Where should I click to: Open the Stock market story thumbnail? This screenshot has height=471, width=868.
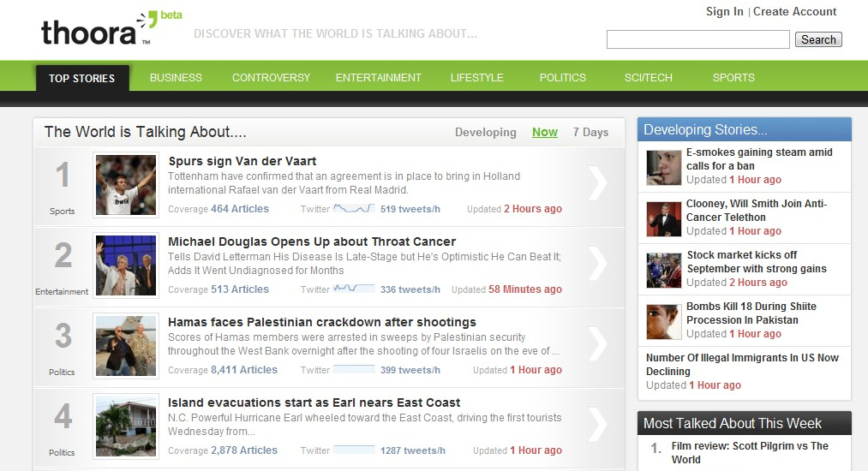(664, 270)
